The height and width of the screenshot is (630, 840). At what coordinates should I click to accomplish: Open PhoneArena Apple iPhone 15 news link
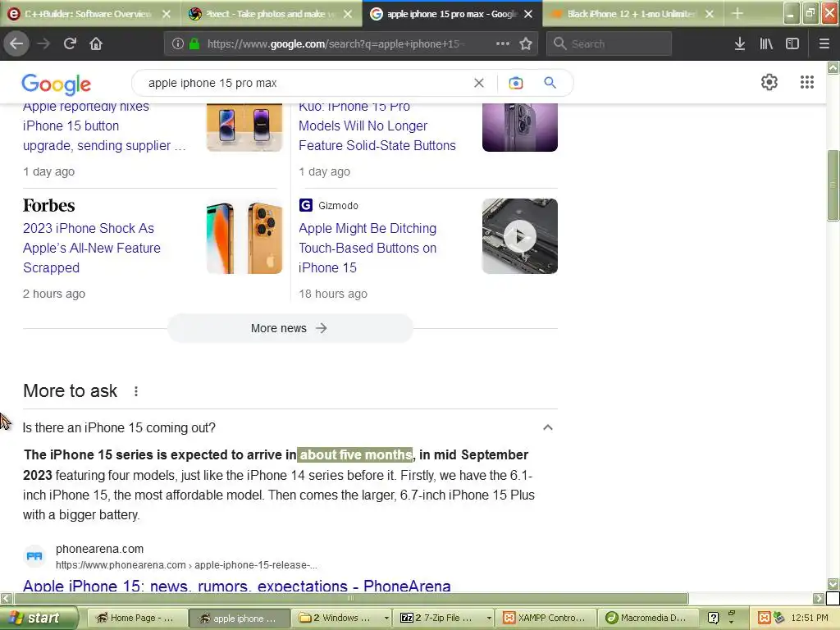[237, 586]
